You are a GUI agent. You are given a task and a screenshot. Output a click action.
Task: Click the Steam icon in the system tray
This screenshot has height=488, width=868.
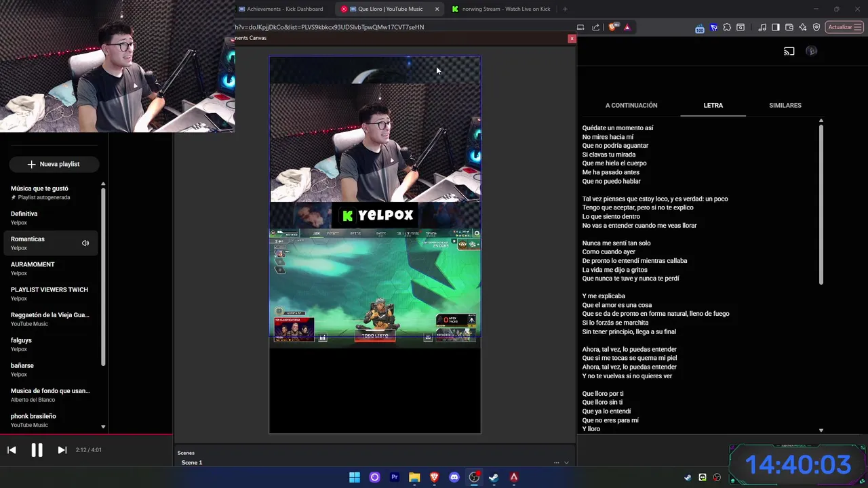(688, 477)
